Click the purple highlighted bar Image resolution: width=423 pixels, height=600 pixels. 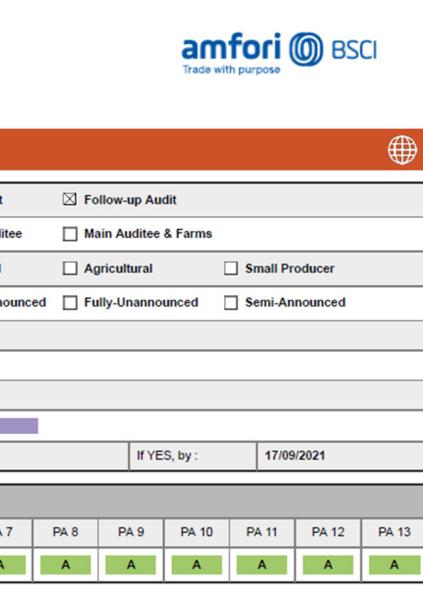pos(19,426)
